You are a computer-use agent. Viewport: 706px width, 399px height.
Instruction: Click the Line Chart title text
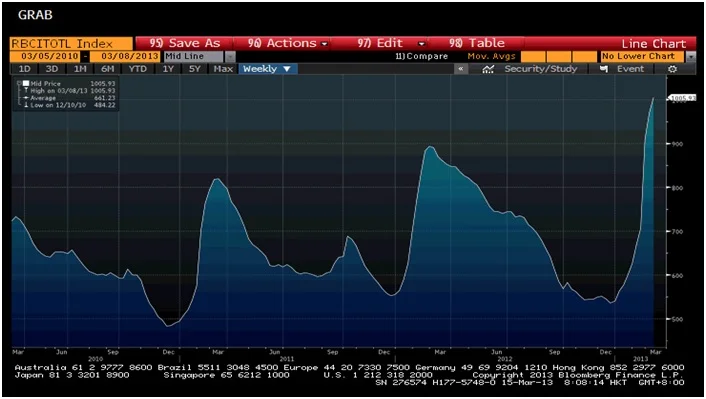coord(653,44)
